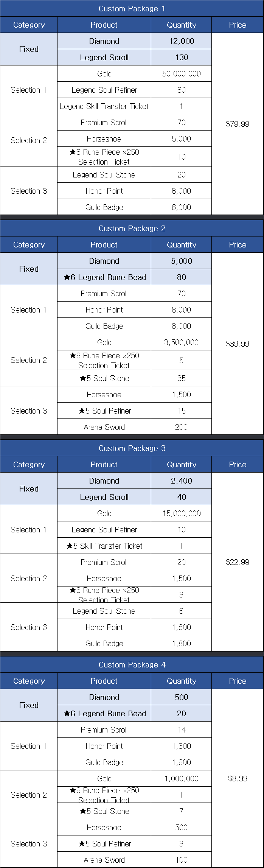Click the Diamond 500 quantity cell
Image resolution: width=264 pixels, height=868 pixels.
click(182, 697)
